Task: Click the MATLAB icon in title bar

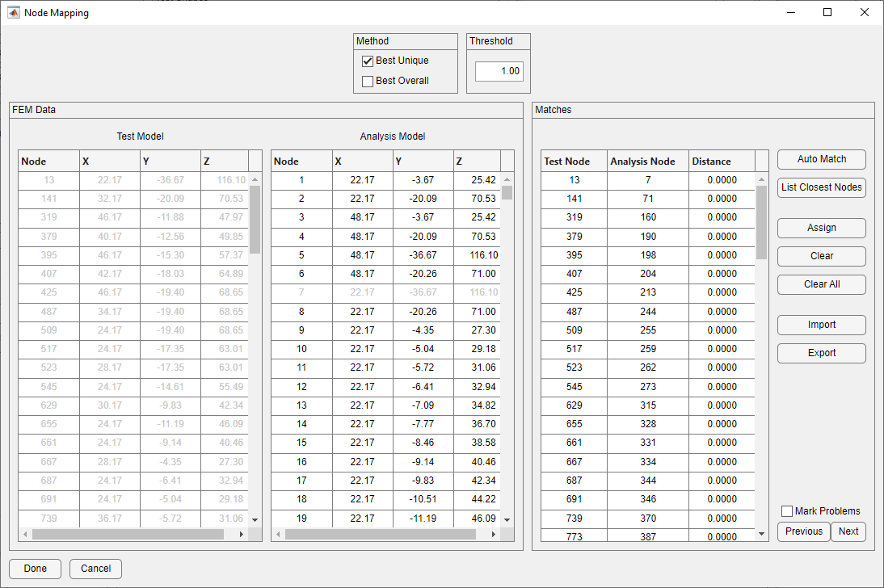Action: (14, 12)
